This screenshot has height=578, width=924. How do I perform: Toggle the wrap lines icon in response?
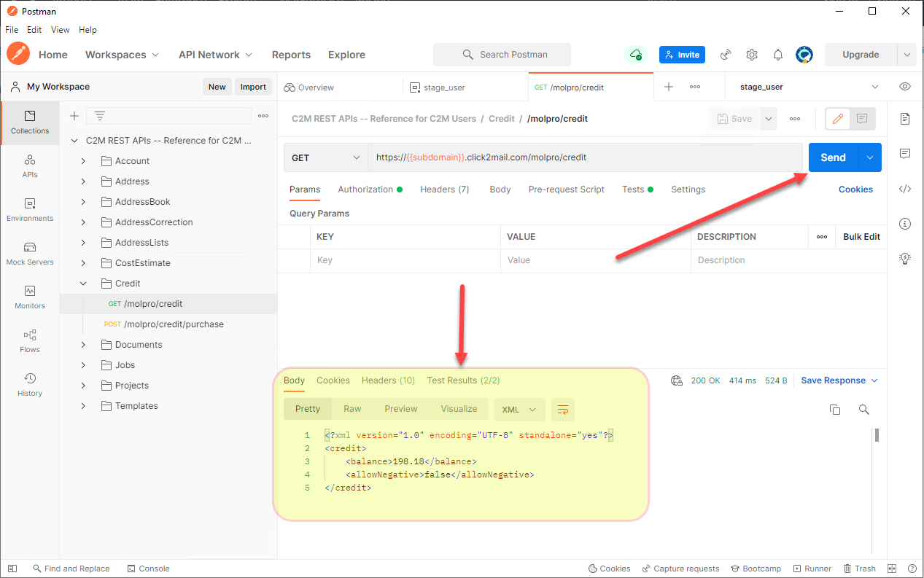click(x=563, y=410)
